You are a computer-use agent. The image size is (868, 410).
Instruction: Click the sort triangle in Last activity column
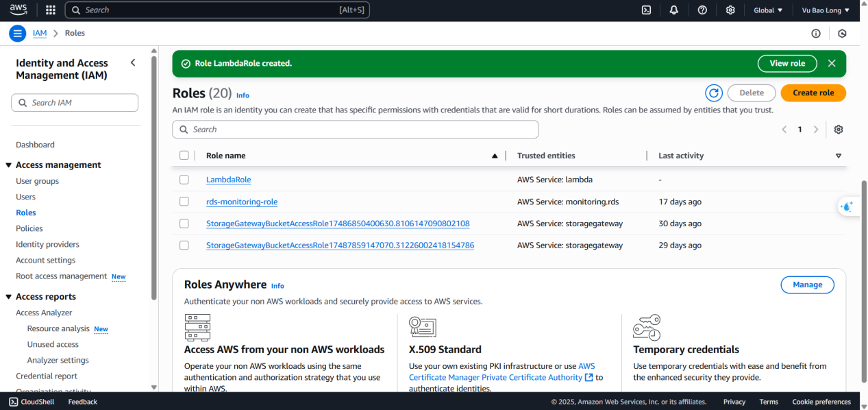click(x=839, y=156)
